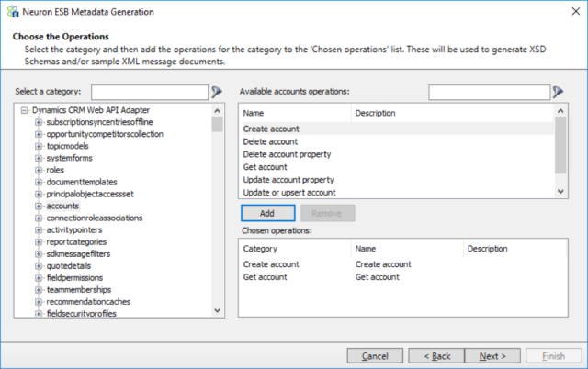Viewport: 588px width, 369px height.
Task: Select Delete account operation
Action: pos(270,141)
